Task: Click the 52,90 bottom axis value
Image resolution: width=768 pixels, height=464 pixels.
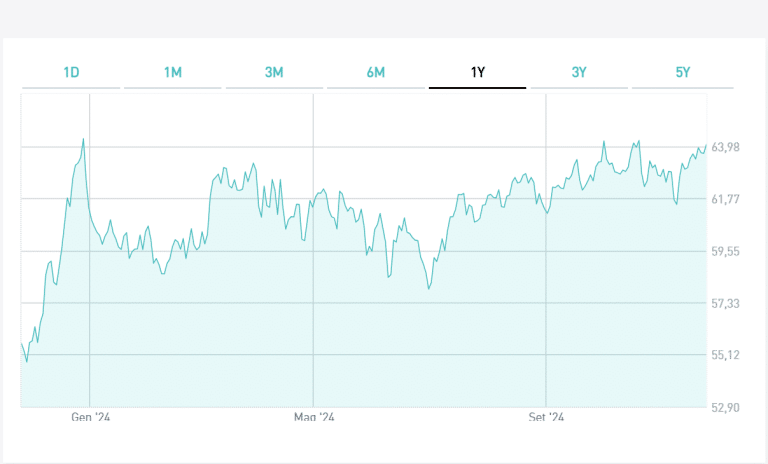Action: coord(725,407)
